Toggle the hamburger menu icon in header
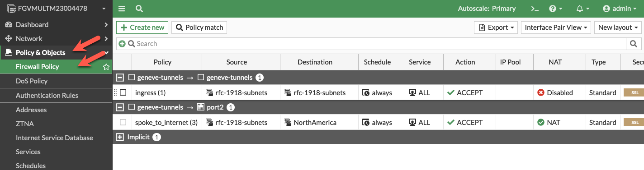Image resolution: width=644 pixels, height=170 pixels. [x=122, y=9]
